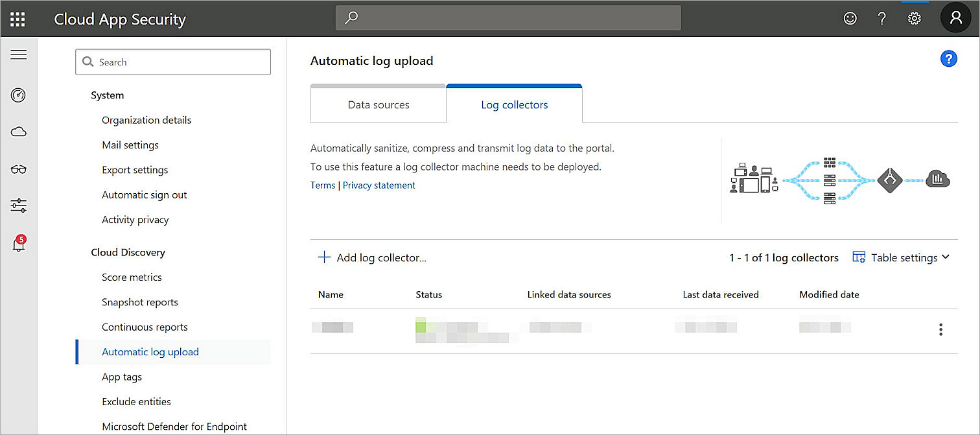This screenshot has width=980, height=435.
Task: Open the log collector row options menu
Action: click(940, 329)
